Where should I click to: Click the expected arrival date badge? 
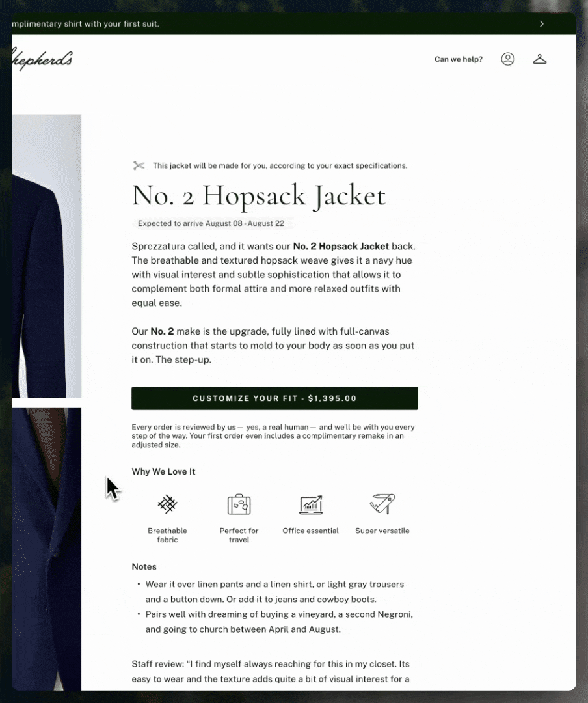211,223
